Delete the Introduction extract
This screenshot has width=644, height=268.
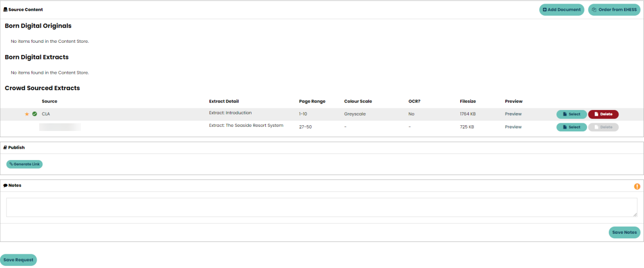coord(603,114)
